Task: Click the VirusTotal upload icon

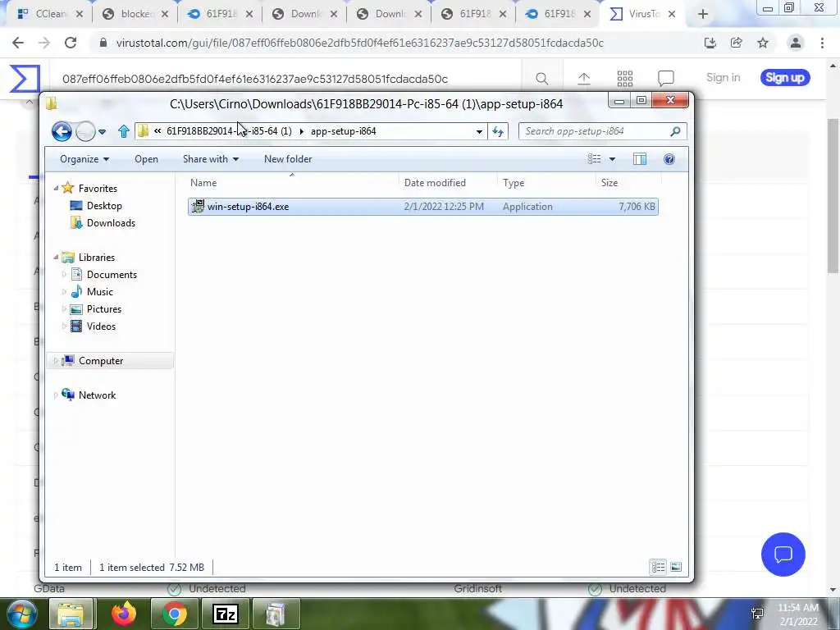Action: 584,78
